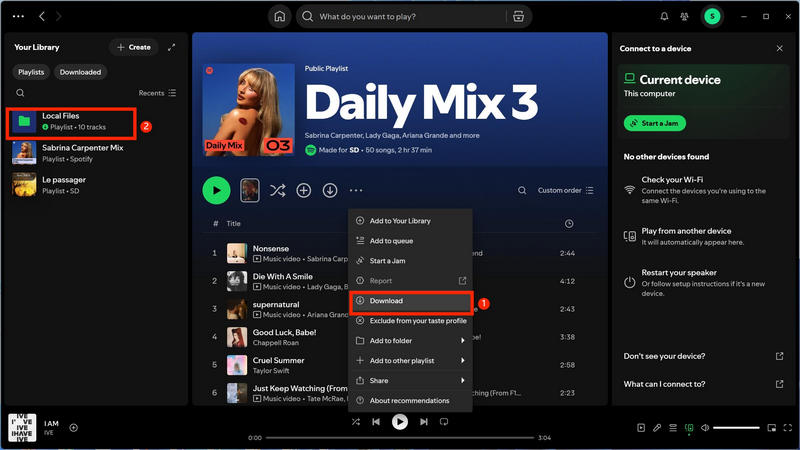Open the Custom order sort dropdown
This screenshot has width=800, height=450.
(x=565, y=190)
